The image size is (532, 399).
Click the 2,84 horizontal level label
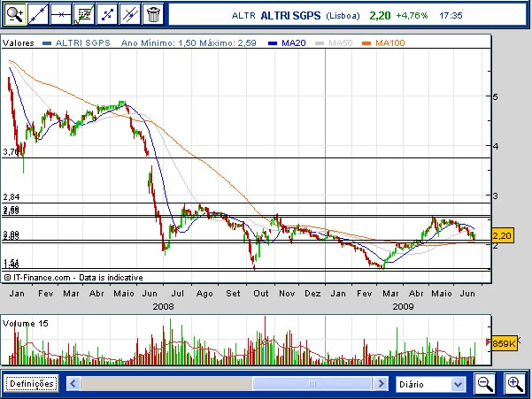(12, 197)
